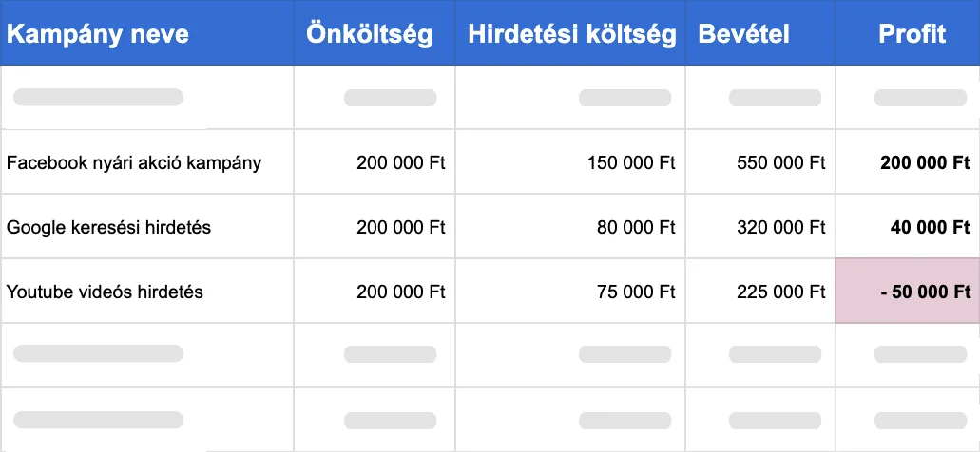
Task: Select the Profit column header
Action: coord(908,32)
